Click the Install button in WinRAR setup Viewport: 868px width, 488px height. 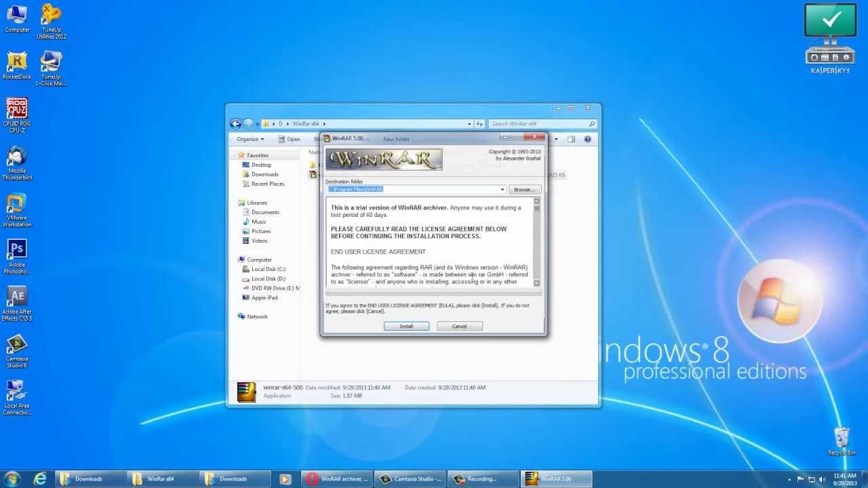[x=406, y=326]
